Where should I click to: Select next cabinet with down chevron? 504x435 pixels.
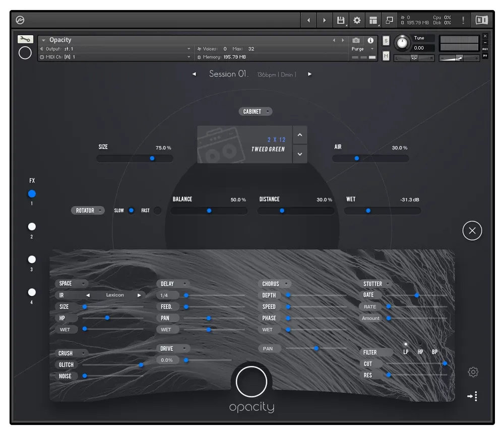click(299, 154)
